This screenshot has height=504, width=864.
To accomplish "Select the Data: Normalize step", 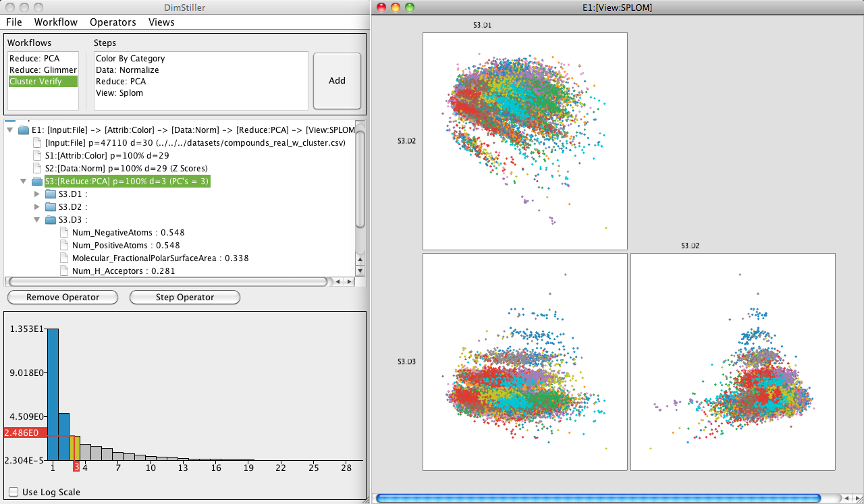I will (128, 70).
